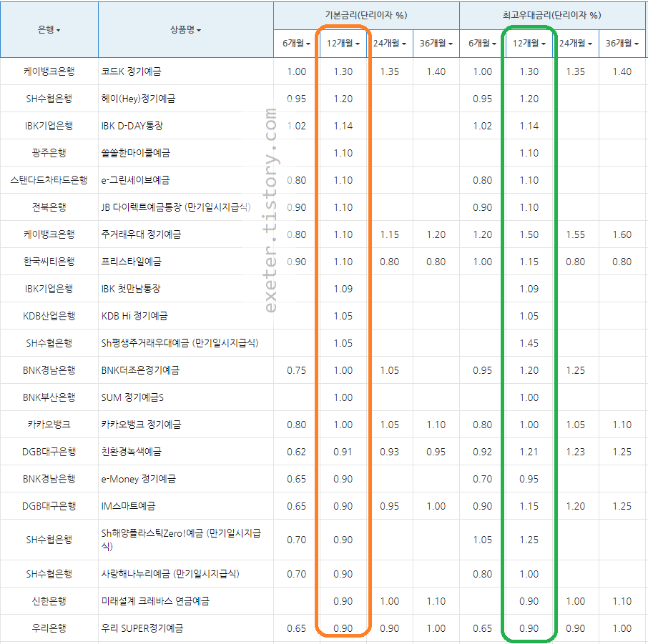
Task: Click 기본금리(단리이자 %) group header
Action: point(366,15)
